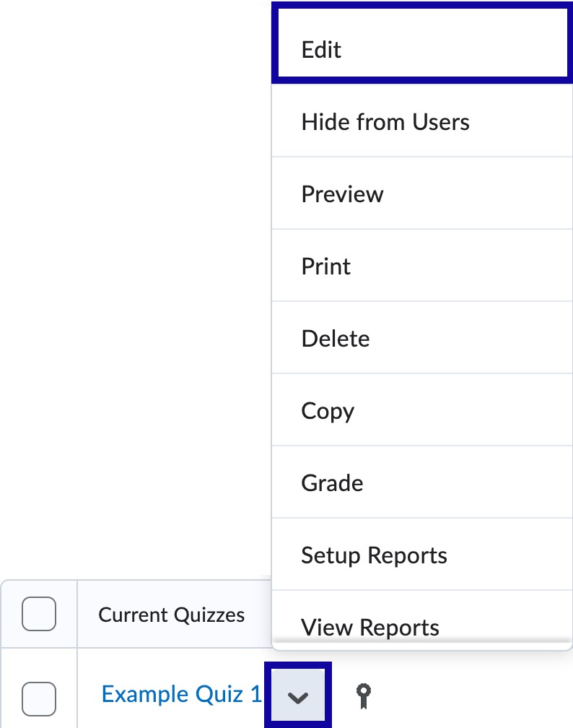Screen dimensions: 573x728
Task: Tick the Example Quiz 1 row checkbox
Action: (x=39, y=698)
